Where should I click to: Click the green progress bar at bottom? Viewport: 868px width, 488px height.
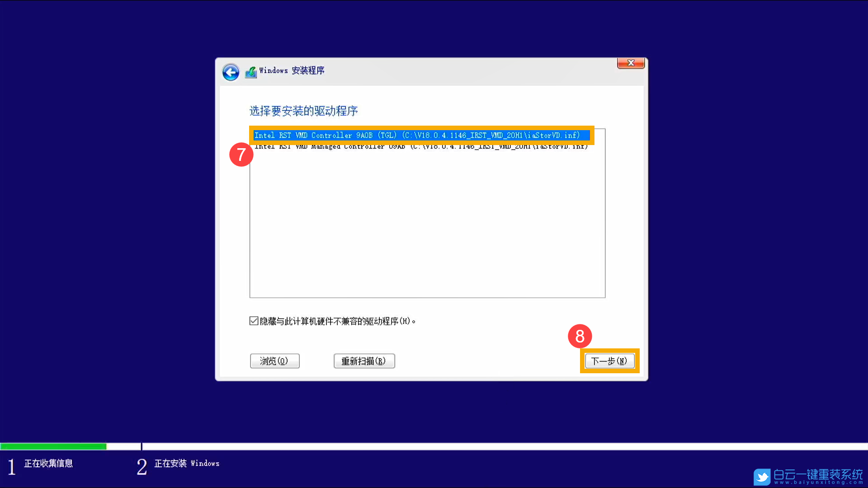53,446
